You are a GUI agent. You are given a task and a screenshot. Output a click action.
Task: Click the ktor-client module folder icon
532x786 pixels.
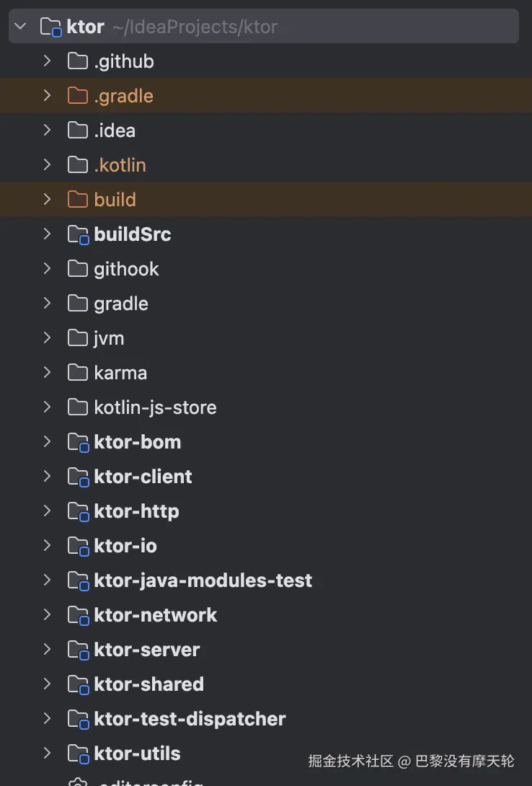click(x=77, y=477)
